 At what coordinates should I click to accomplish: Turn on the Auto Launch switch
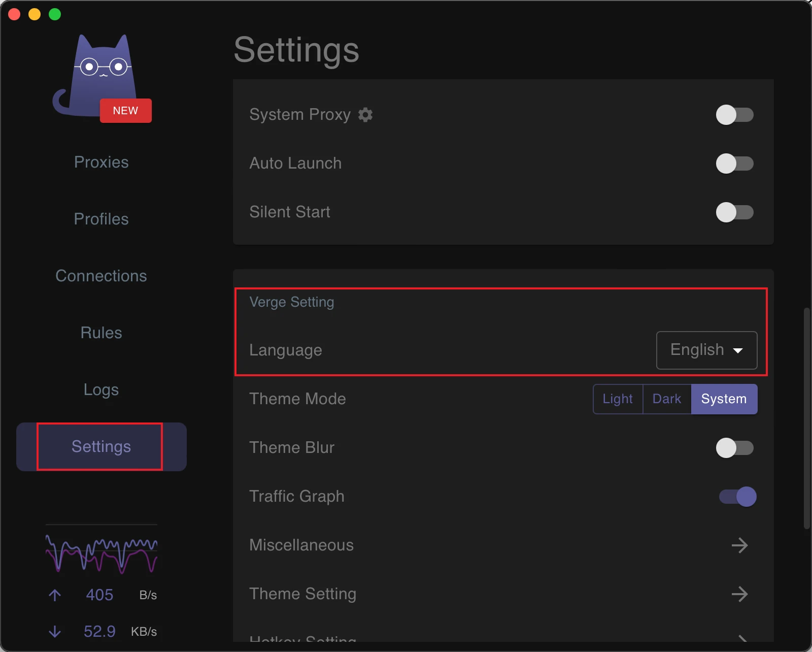[734, 164]
